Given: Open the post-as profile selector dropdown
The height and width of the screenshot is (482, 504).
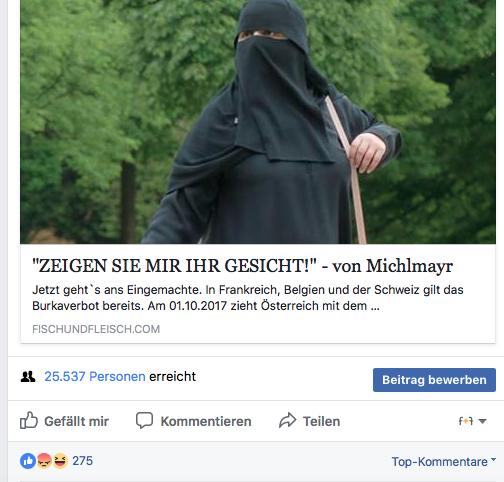Looking at the screenshot, I should (472, 421).
